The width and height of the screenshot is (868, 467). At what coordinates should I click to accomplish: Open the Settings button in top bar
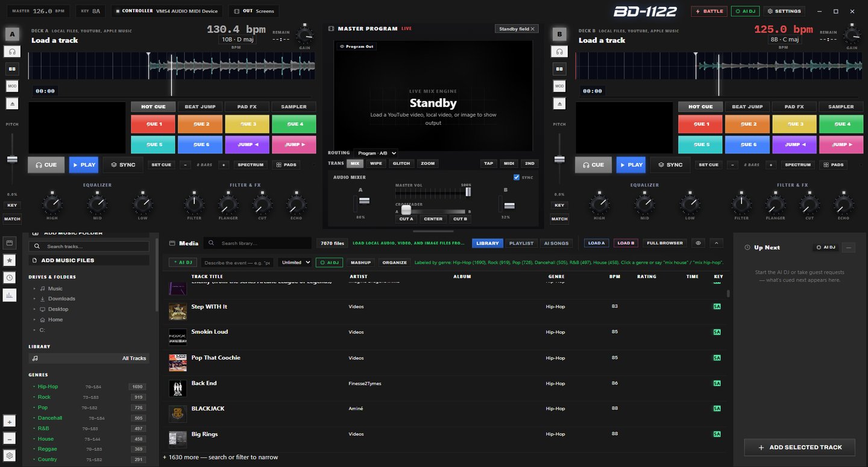point(784,11)
